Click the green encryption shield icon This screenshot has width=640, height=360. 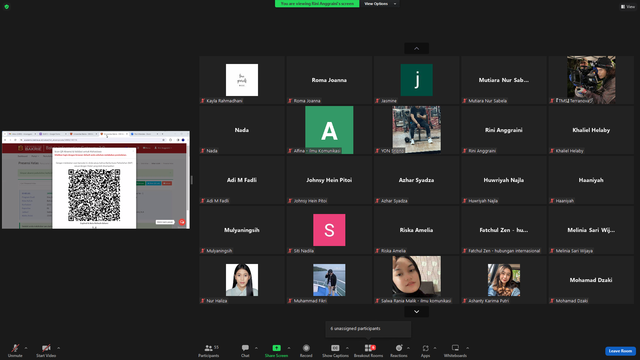coord(7,7)
